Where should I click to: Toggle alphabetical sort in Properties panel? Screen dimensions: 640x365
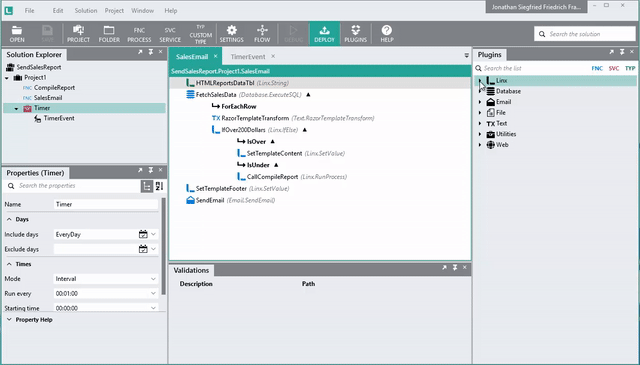coord(159,186)
